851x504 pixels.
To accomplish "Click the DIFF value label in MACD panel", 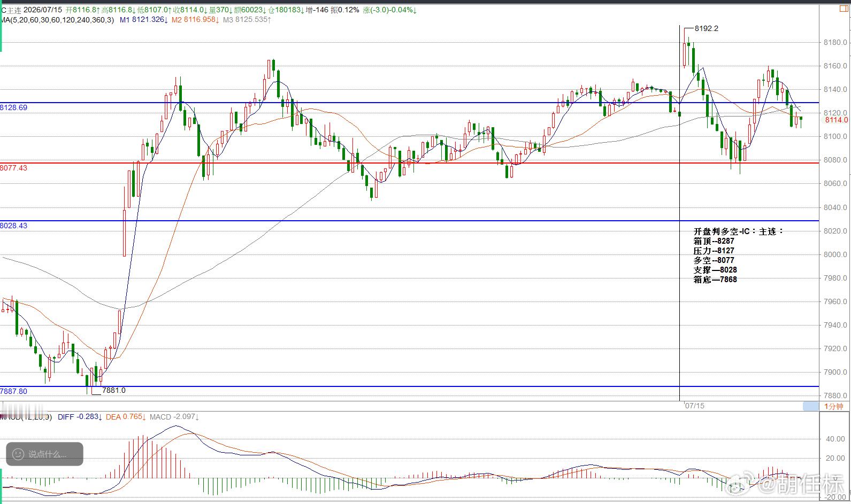I will tap(79, 417).
